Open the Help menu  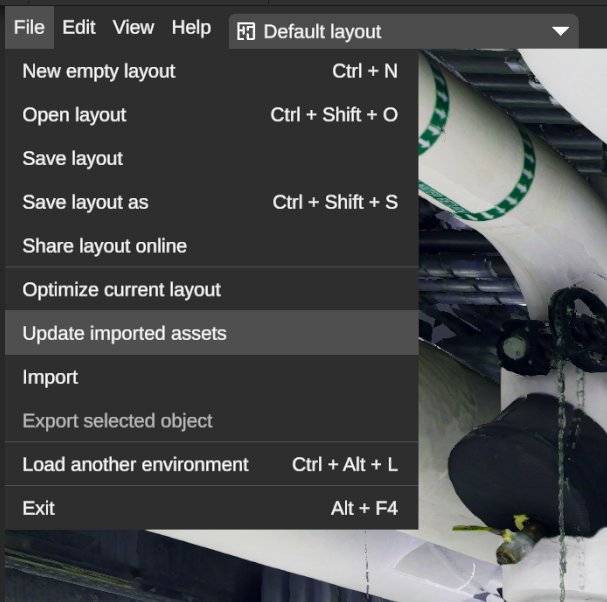point(191,27)
